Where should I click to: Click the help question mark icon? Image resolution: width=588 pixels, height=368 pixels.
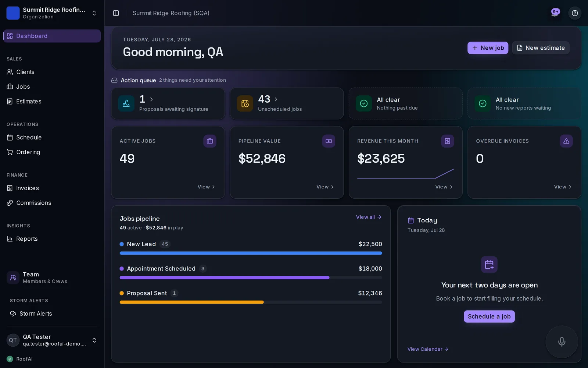tap(575, 13)
